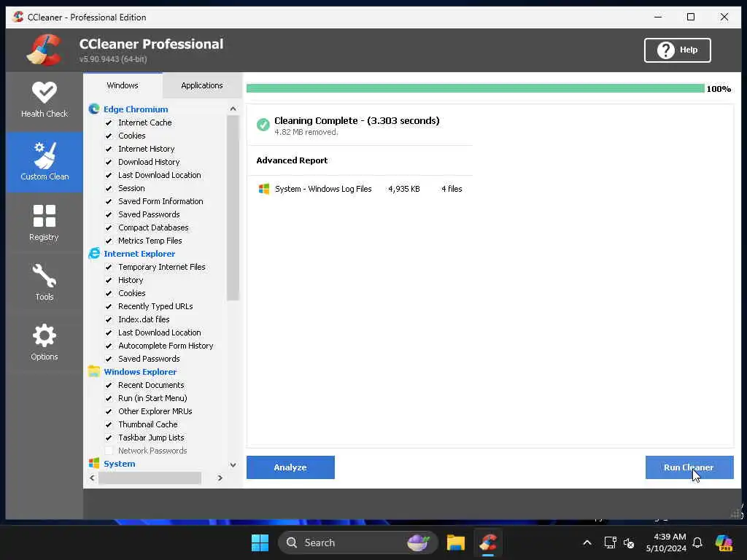Image resolution: width=747 pixels, height=560 pixels.
Task: Uncheck Edge Chromium Internet History
Action: coord(109,149)
